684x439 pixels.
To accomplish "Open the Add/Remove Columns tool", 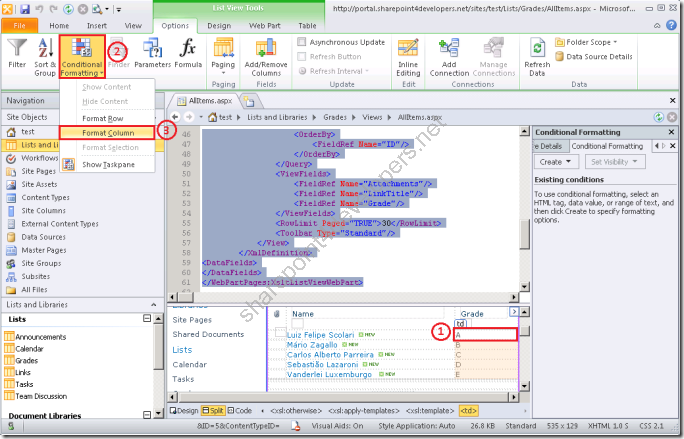I will point(266,57).
